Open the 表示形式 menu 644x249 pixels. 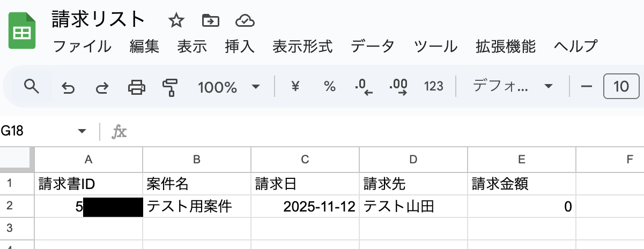[302, 47]
